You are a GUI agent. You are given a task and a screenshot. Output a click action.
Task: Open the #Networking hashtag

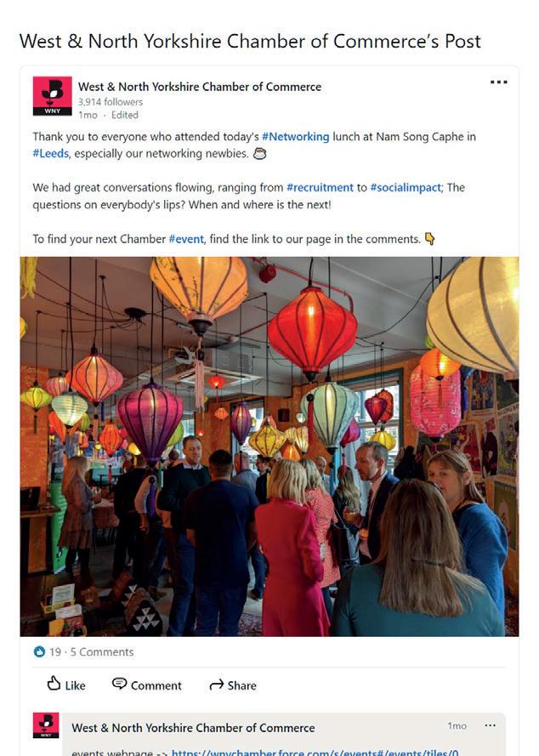point(295,136)
